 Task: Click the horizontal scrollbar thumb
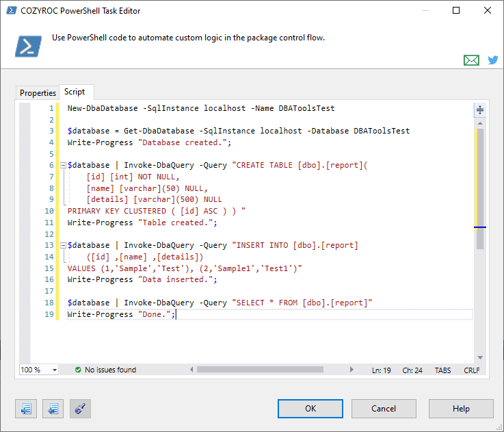click(x=260, y=370)
